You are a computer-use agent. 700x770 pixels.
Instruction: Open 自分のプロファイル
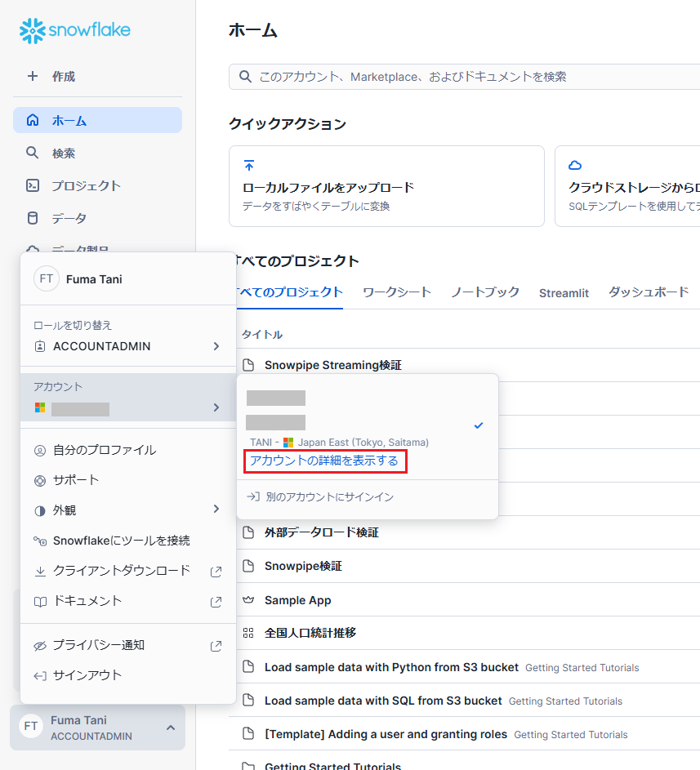[127, 450]
